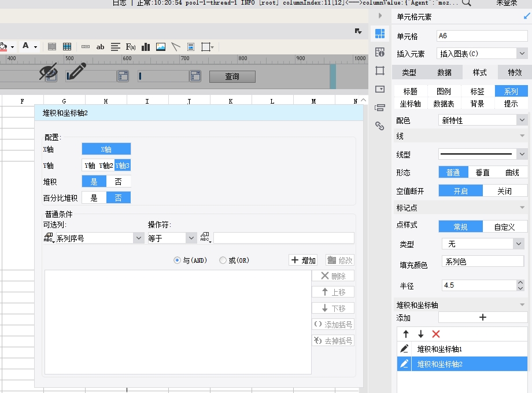The height and width of the screenshot is (393, 532).
Task: Collapse the 标记点 section
Action: pyautogui.click(x=522, y=207)
